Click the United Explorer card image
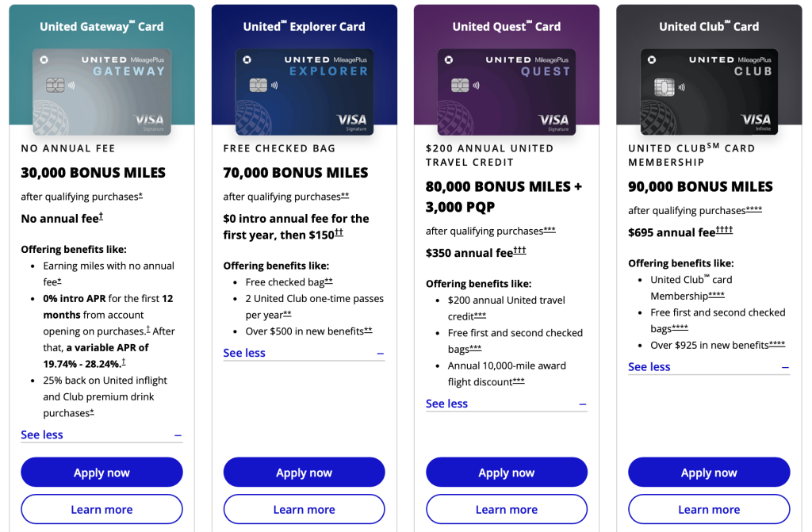Screen dimensions: 812x532 [x=304, y=92]
